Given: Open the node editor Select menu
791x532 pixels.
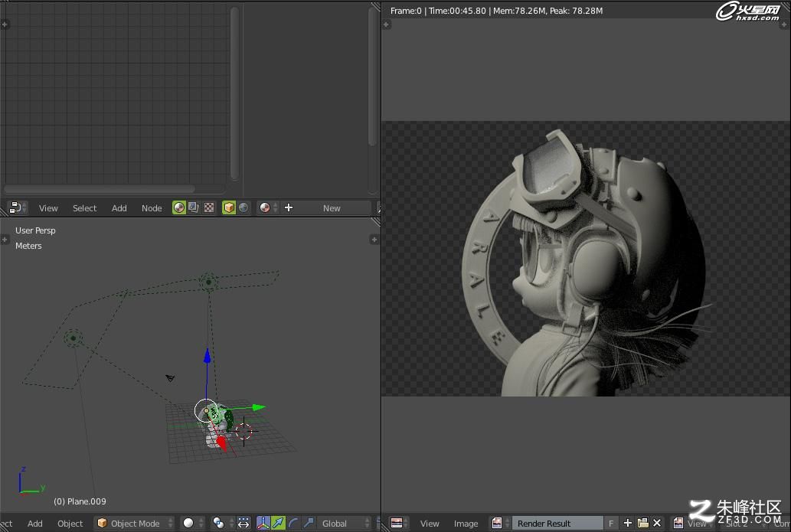Looking at the screenshot, I should [x=84, y=208].
